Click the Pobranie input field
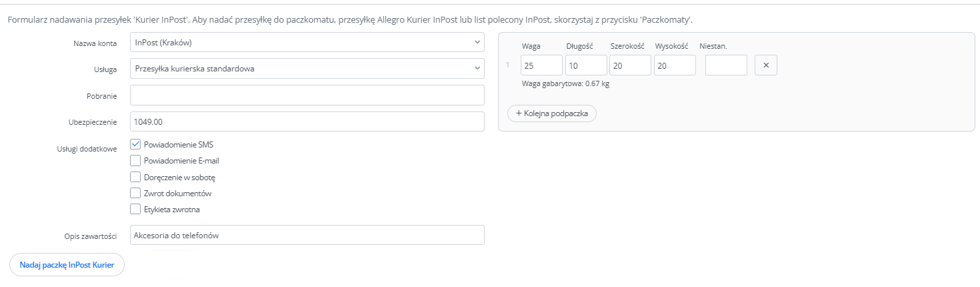The height and width of the screenshot is (287, 980). click(x=307, y=95)
